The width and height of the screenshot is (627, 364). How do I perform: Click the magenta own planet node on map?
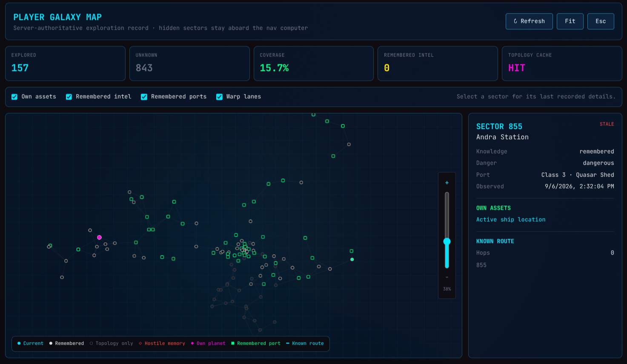click(x=99, y=238)
